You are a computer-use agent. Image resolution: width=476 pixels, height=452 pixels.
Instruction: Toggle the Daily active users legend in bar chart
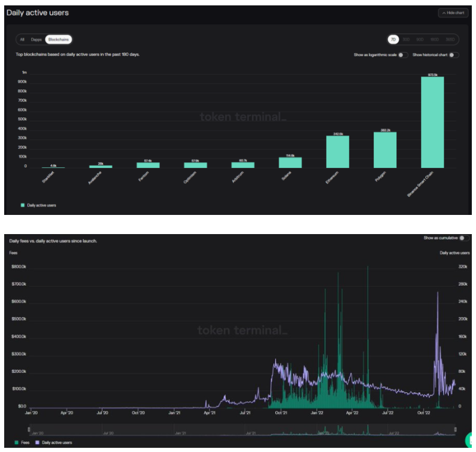[38, 205]
